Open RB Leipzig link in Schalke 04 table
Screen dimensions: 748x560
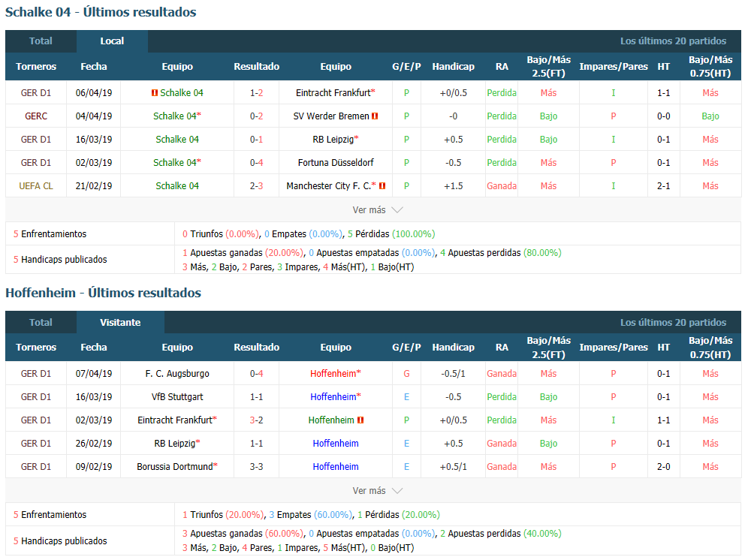[333, 140]
